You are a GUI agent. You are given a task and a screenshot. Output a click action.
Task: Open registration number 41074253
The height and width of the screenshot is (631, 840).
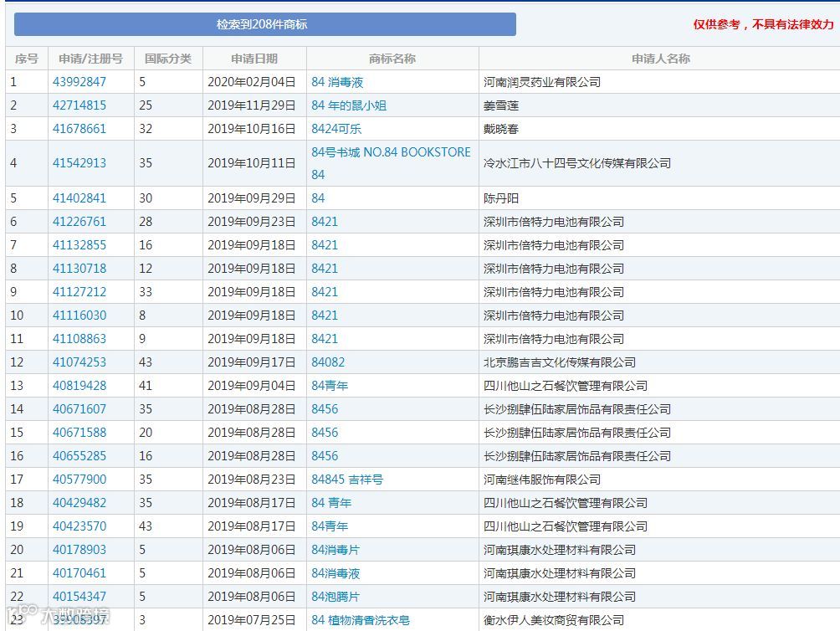tap(79, 362)
